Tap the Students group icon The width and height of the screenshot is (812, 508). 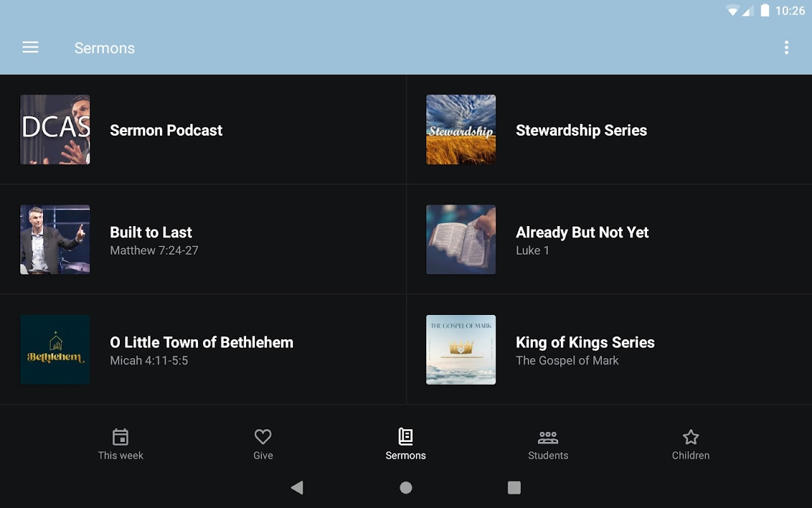[548, 437]
